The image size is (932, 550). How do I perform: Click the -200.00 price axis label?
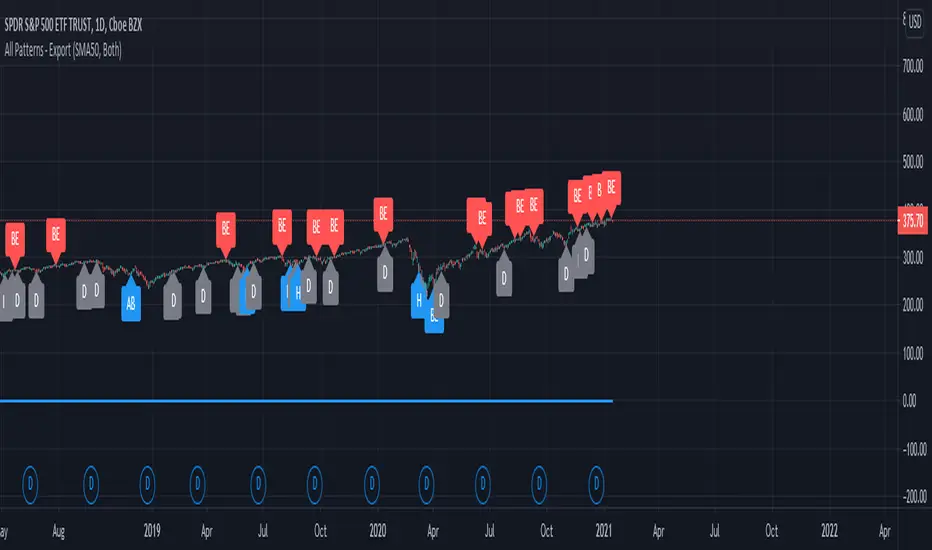914,497
